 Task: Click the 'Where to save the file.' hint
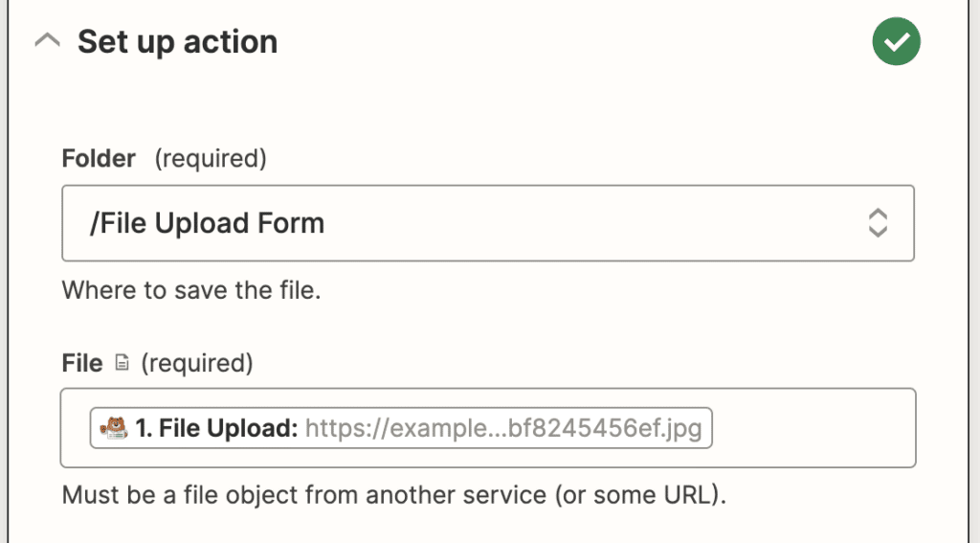(x=191, y=289)
